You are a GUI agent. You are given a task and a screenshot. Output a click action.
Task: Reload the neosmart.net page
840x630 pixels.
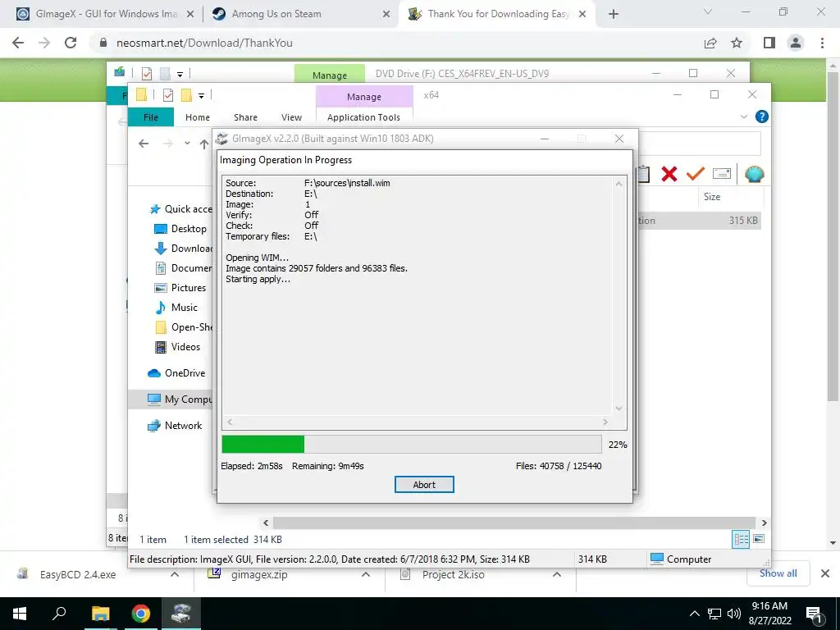pyautogui.click(x=71, y=43)
